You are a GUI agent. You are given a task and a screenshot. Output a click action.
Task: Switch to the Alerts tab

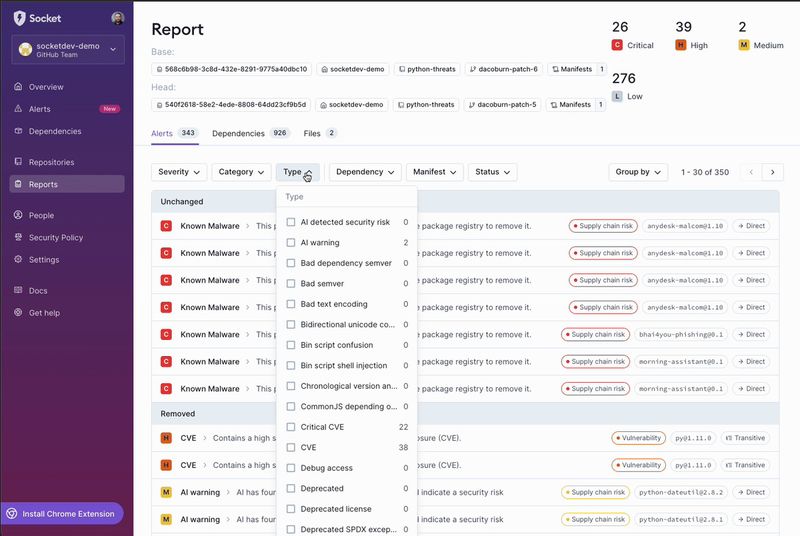click(x=174, y=134)
